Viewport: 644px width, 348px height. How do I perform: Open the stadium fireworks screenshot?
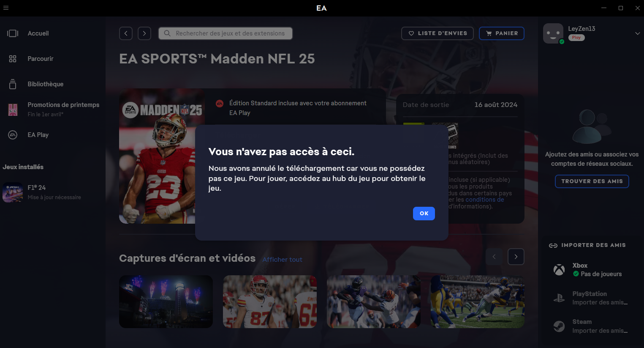166,301
